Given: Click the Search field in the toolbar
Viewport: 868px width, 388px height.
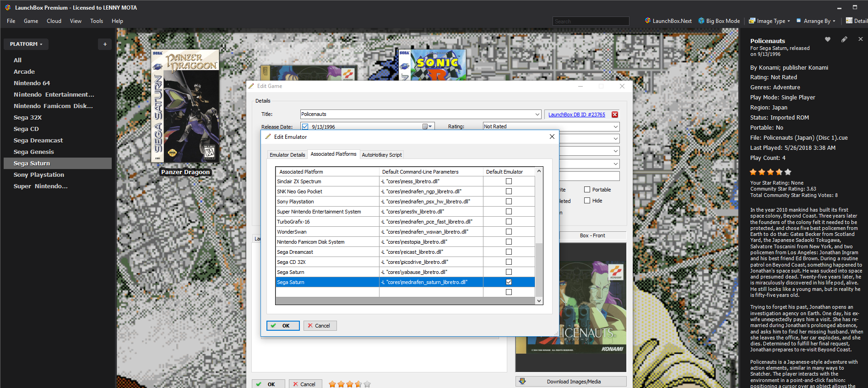Looking at the screenshot, I should 591,21.
